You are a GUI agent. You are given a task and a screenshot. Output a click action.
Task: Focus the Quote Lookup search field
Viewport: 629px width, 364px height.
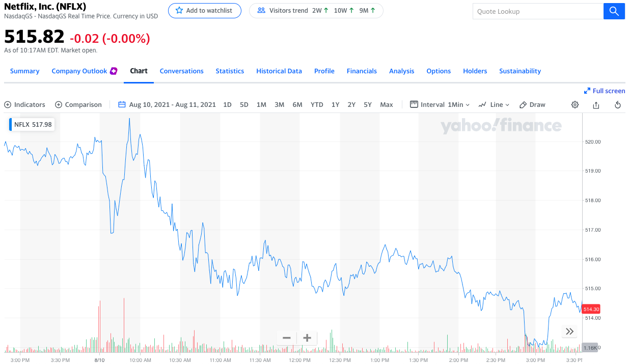click(x=538, y=11)
